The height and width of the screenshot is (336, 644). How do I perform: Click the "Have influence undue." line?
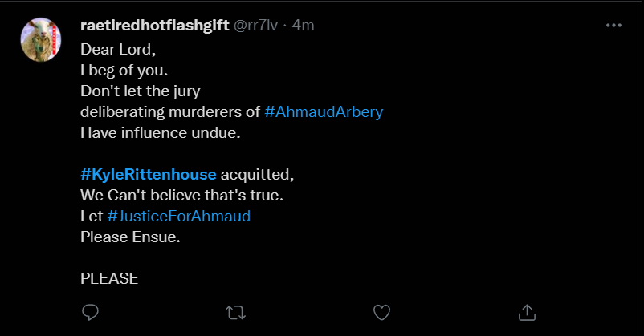pyautogui.click(x=161, y=132)
